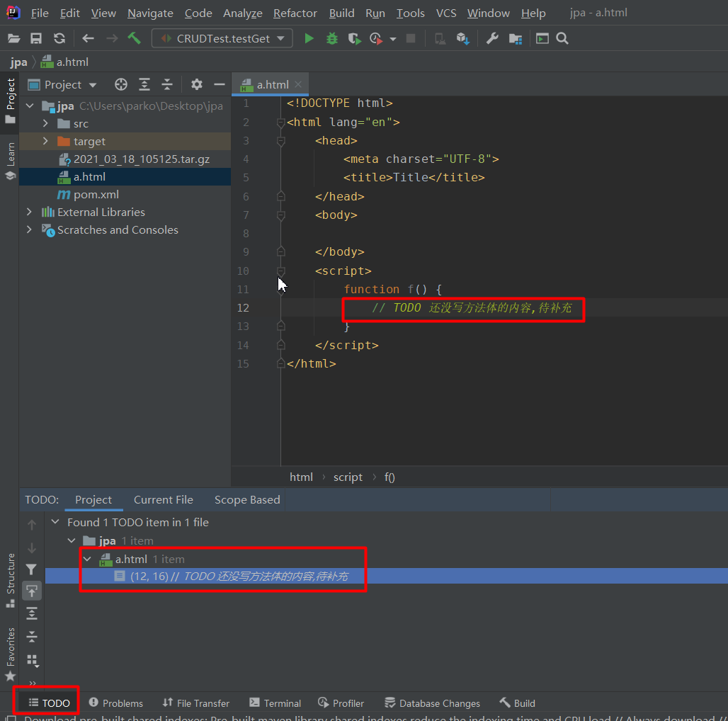Collapse the a.html node in the TODO tree
Image resolution: width=728 pixels, height=721 pixels.
[87, 559]
